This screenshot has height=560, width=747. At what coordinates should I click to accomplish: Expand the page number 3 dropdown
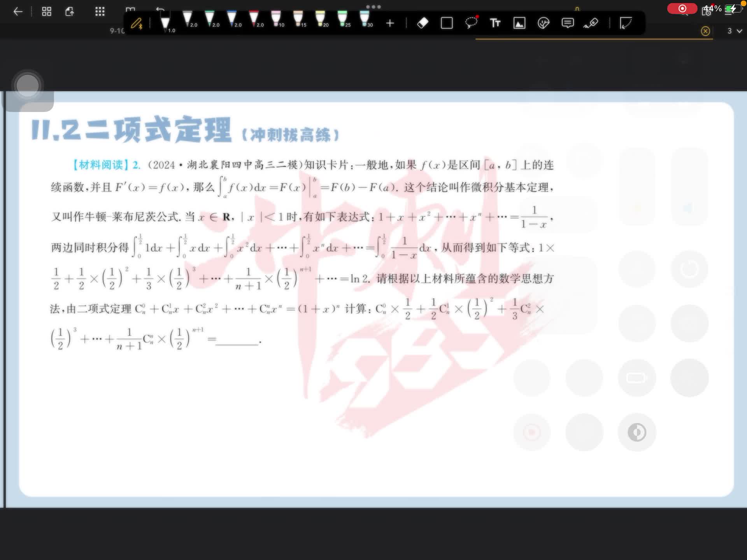click(734, 31)
